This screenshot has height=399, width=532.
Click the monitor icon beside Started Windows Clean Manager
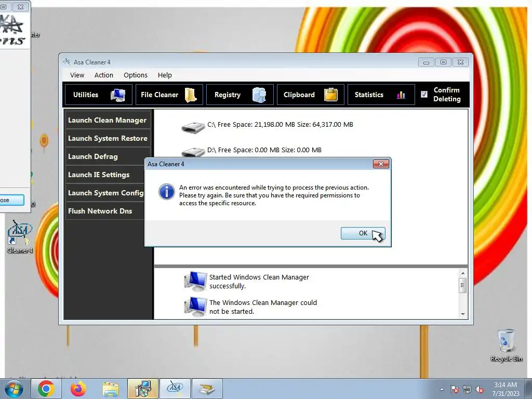pos(195,281)
